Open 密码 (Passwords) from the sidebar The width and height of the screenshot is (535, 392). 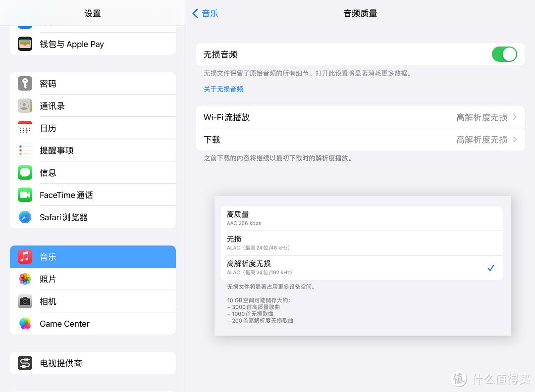[25, 83]
